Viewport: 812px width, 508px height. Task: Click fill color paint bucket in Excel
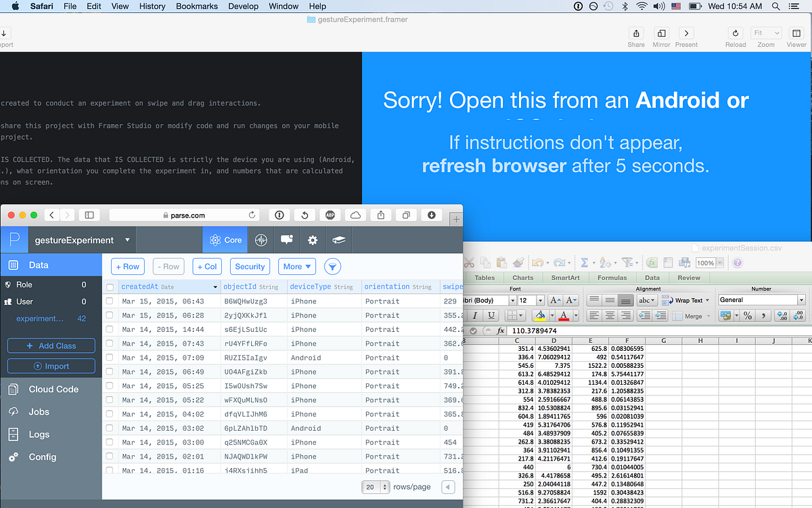pyautogui.click(x=540, y=316)
